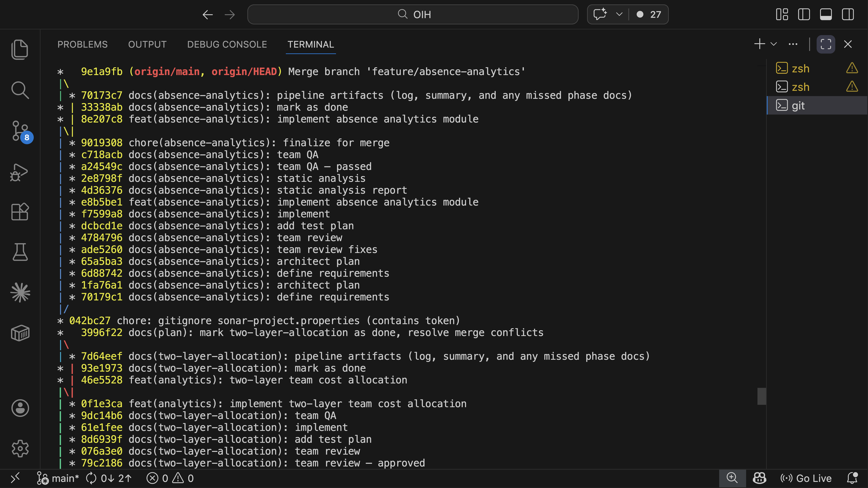Screen dimensions: 868x488
Task: Toggle the bottom panel layout button
Action: click(x=826, y=14)
